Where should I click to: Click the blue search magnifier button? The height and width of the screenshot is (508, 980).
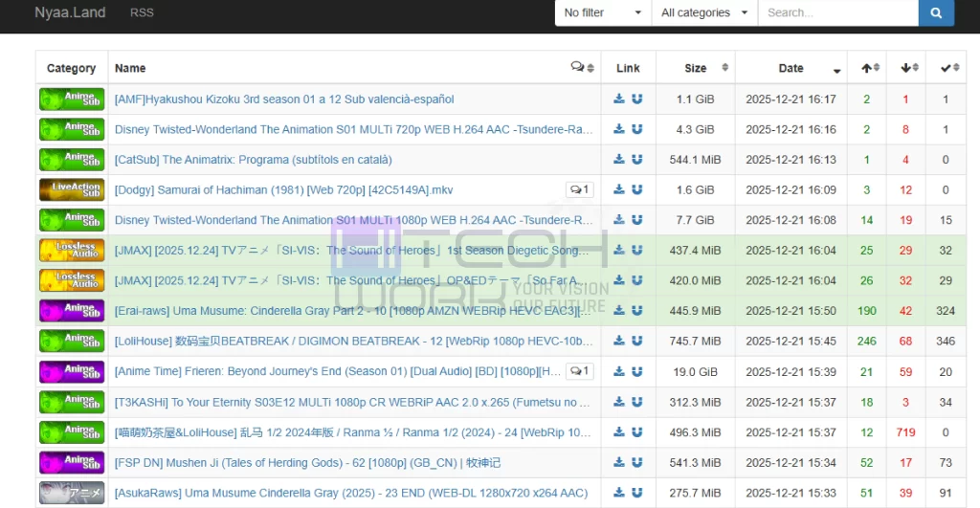pos(936,12)
